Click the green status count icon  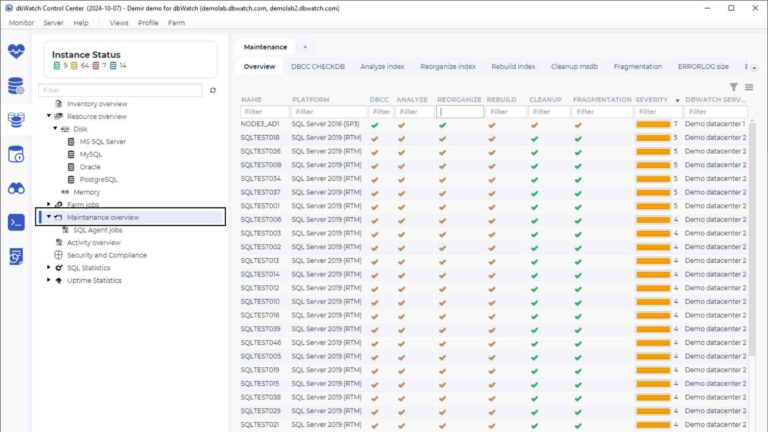(x=56, y=66)
